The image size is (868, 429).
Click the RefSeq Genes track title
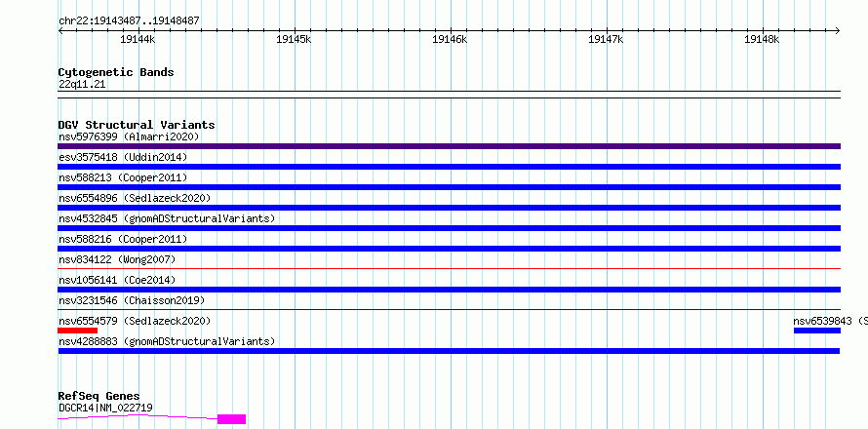pos(99,397)
